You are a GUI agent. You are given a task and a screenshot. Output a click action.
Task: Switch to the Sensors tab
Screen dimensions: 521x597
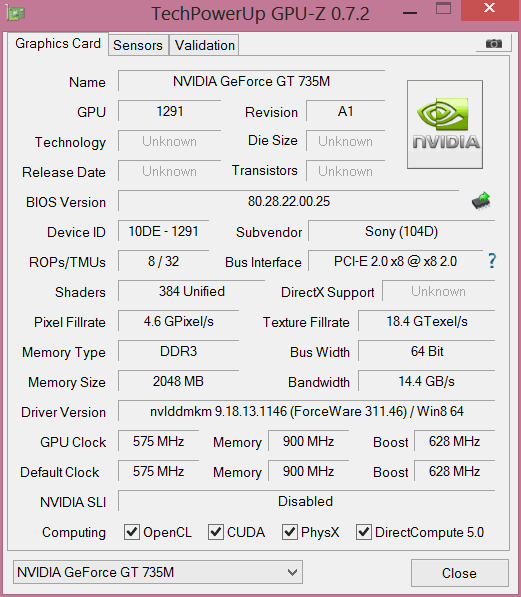(138, 45)
